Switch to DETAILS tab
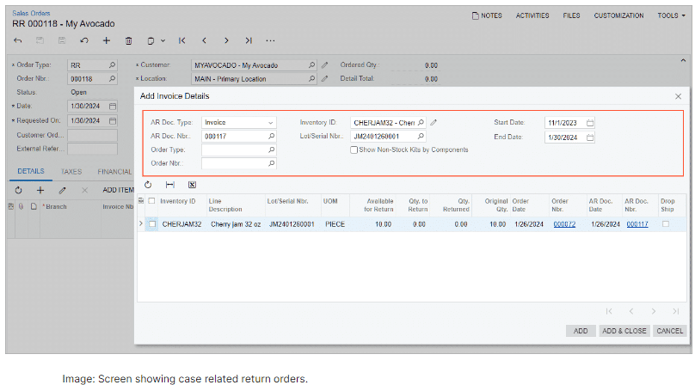 pos(31,171)
